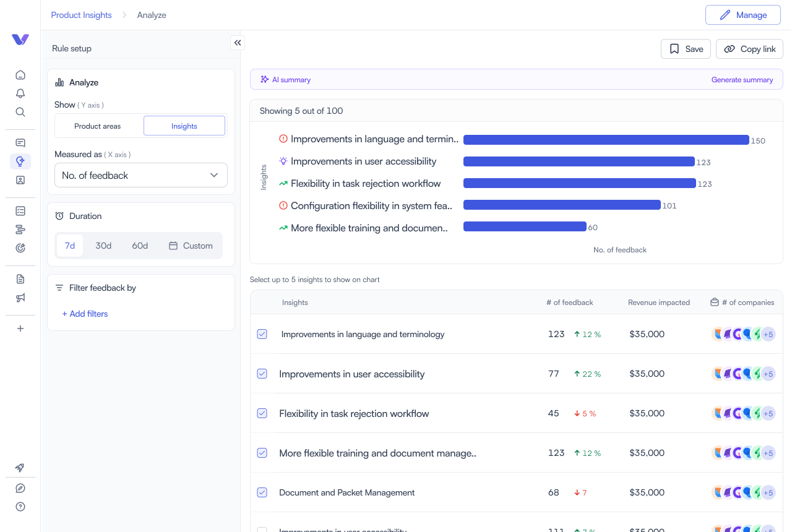Screen dimensions: 792x532
Task: Open the target goals icon in the sidebar
Action: 20,248
